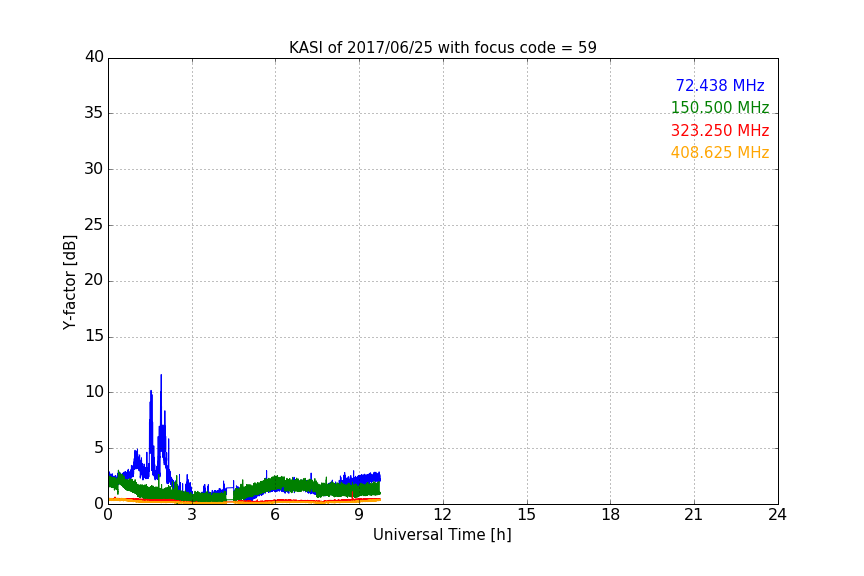864x576 pixels.
Task: Select the red 323.250 MHz legend label
Action: click(720, 131)
